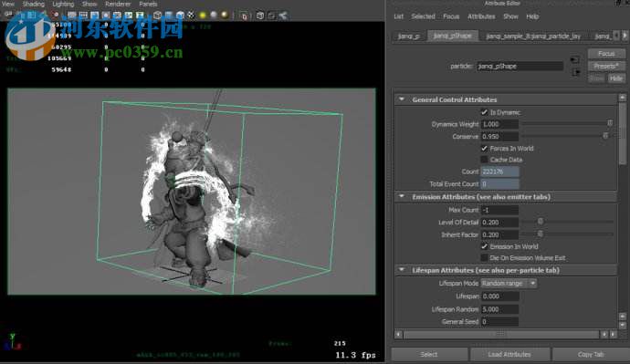Click the yellow use-all-lights icon
This screenshot has height=364, width=630.
pyautogui.click(x=203, y=16)
